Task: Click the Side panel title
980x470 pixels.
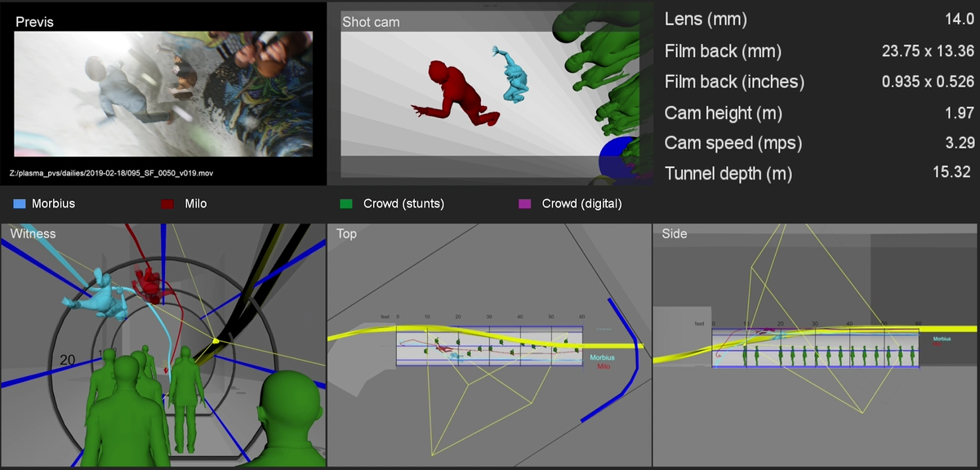Action: coord(675,233)
